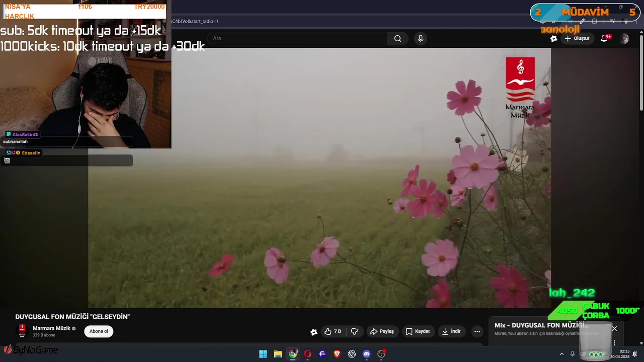
Task: Open the Marmara Müzik channel avatar
Action: click(x=22, y=331)
